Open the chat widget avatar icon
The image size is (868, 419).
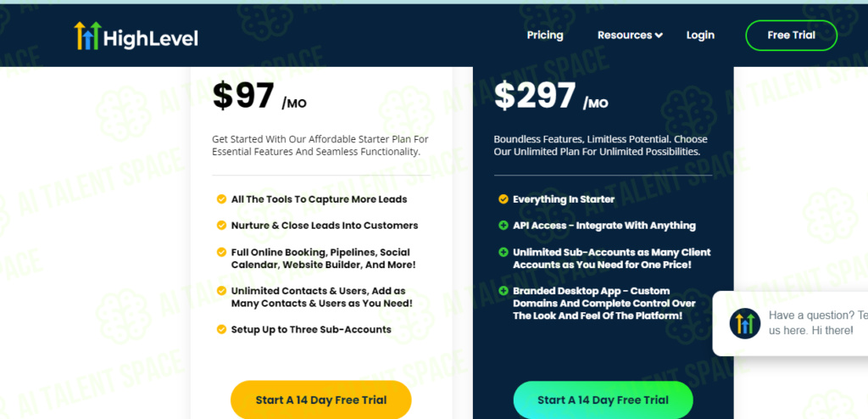(744, 324)
